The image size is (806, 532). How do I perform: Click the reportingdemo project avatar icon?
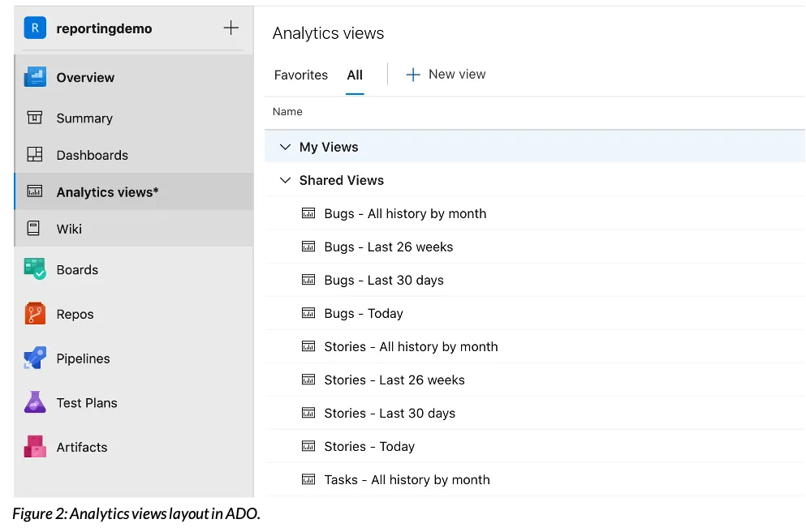click(35, 28)
